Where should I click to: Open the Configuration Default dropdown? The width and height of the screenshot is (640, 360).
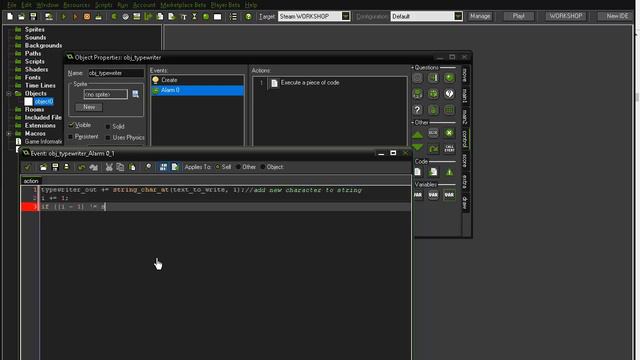(x=458, y=16)
